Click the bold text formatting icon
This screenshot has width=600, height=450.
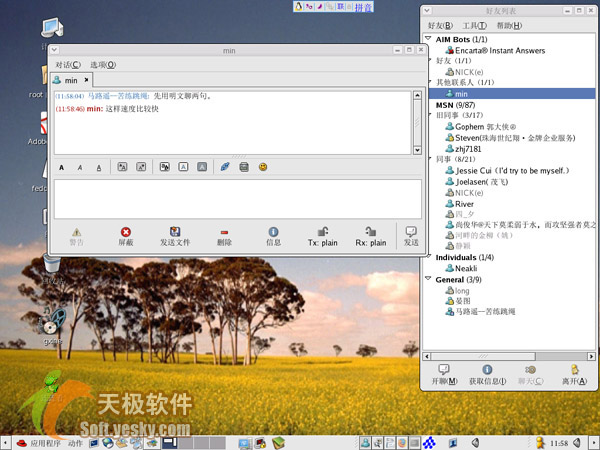pyautogui.click(x=62, y=167)
